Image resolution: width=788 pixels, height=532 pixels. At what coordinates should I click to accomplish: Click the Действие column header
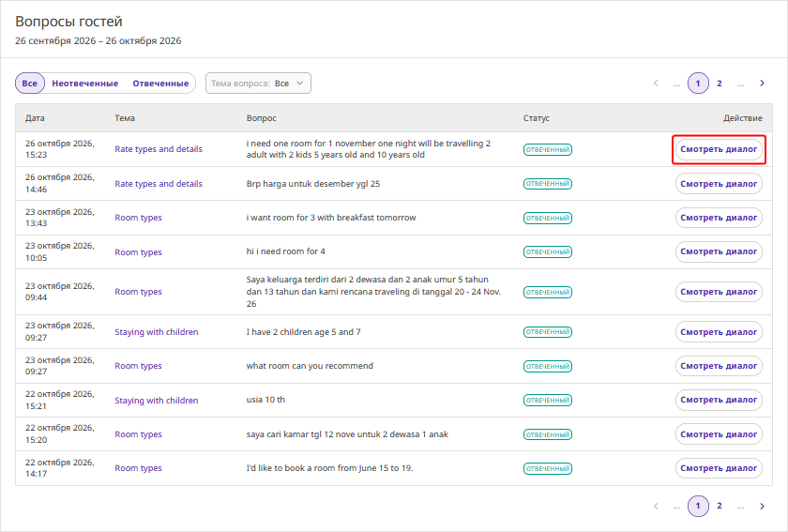(x=743, y=118)
